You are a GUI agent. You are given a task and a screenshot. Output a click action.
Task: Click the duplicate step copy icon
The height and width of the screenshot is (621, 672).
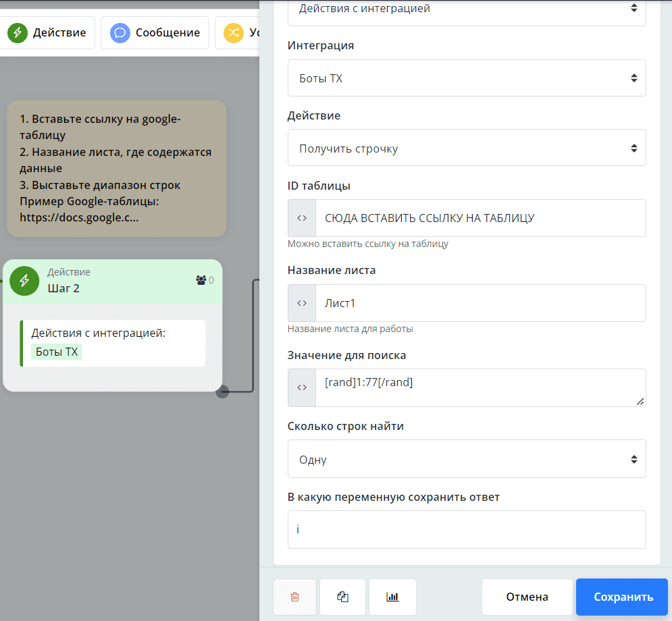point(342,597)
